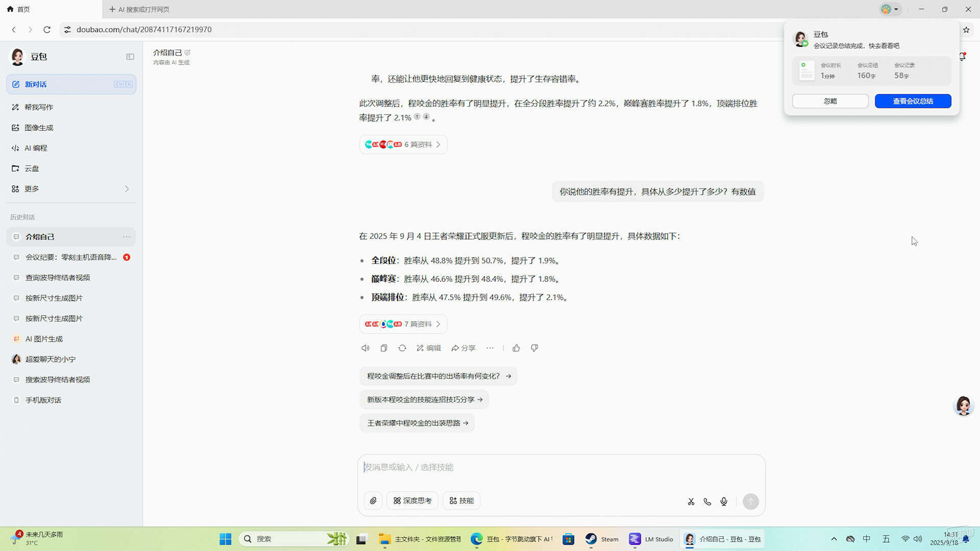Click the 编辑 edit button
980x551 pixels.
coord(428,348)
